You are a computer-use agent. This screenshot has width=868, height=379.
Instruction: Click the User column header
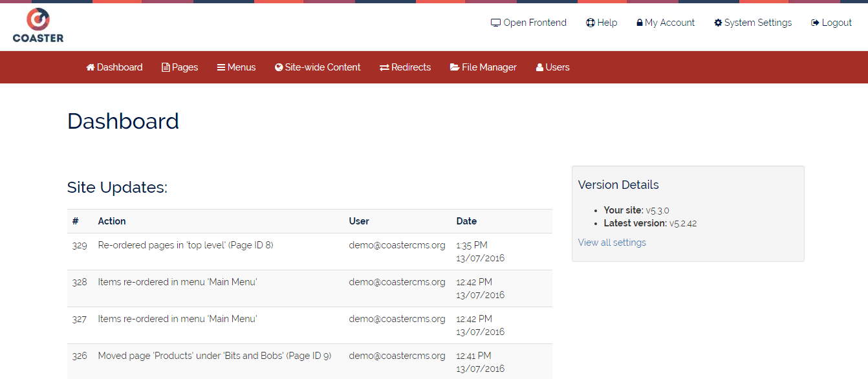click(359, 221)
